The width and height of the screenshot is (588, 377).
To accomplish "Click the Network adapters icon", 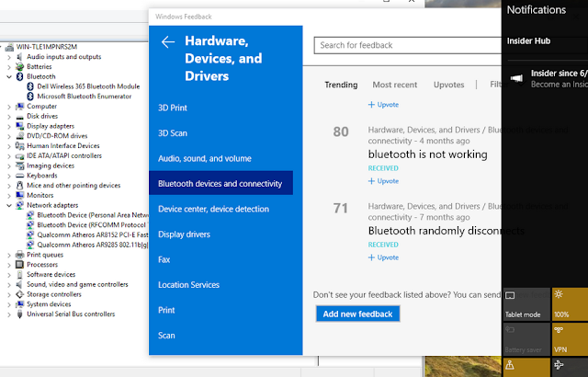I will (x=19, y=205).
